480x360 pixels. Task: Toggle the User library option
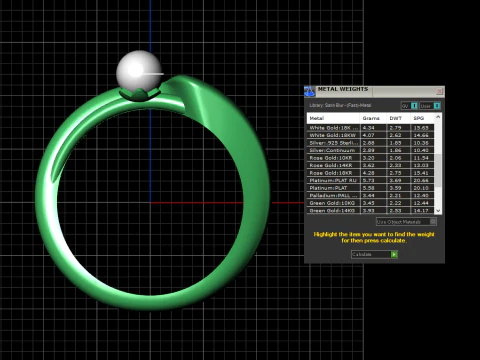430,106
